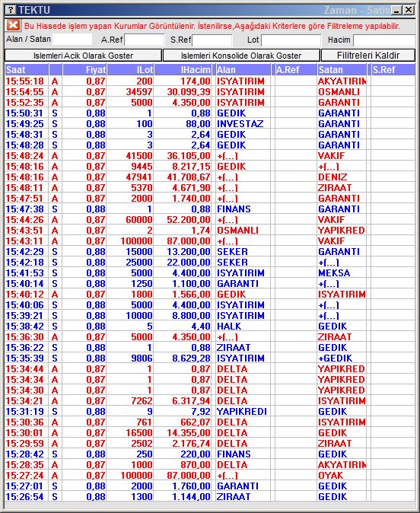Screen dimensions: 420x513
Task: Click FINANS buyer in 15:47:38 row
Action: click(234, 209)
